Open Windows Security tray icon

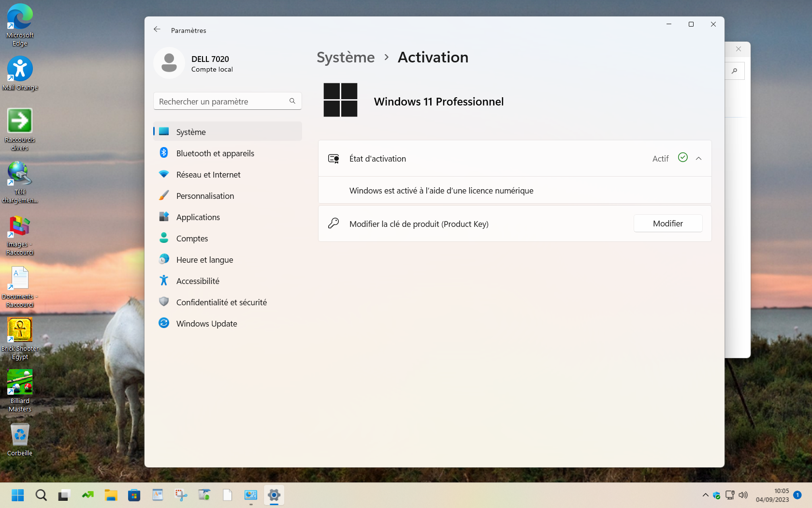click(x=717, y=495)
